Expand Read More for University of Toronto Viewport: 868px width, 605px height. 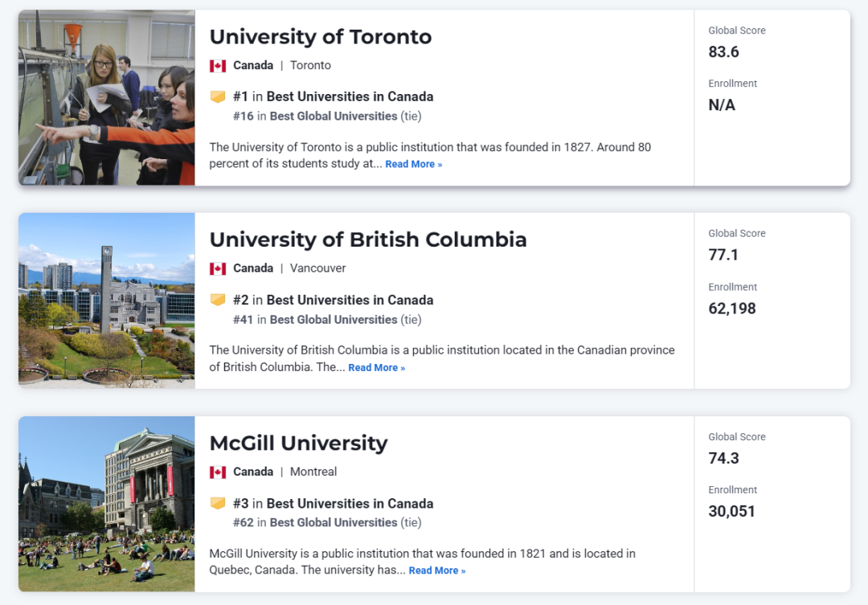(413, 165)
